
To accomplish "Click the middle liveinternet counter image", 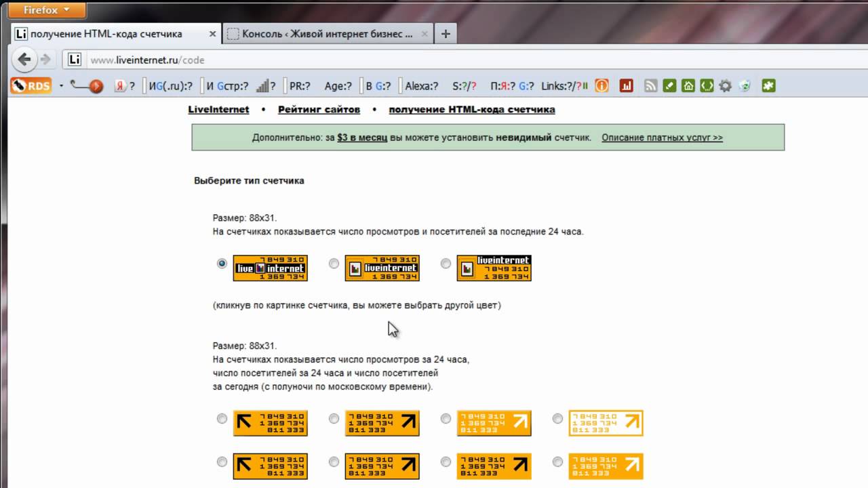I will pyautogui.click(x=382, y=268).
